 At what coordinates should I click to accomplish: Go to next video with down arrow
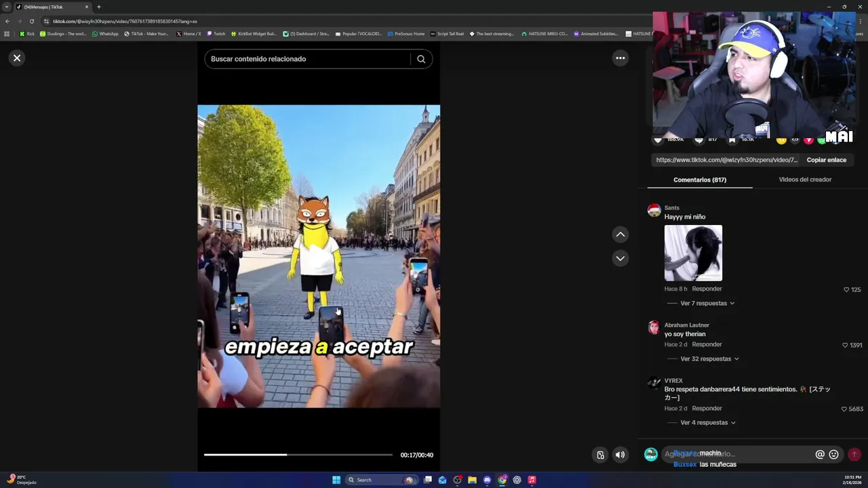[x=620, y=258]
